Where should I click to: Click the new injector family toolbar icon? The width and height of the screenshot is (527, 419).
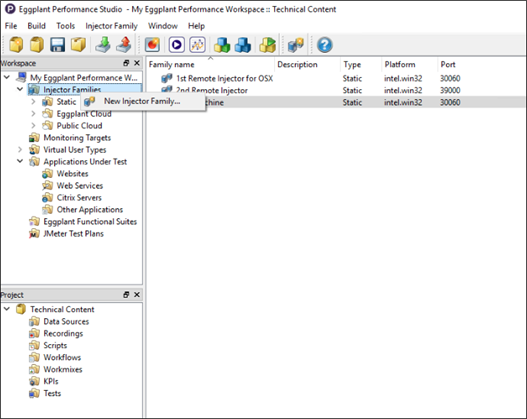pos(296,44)
